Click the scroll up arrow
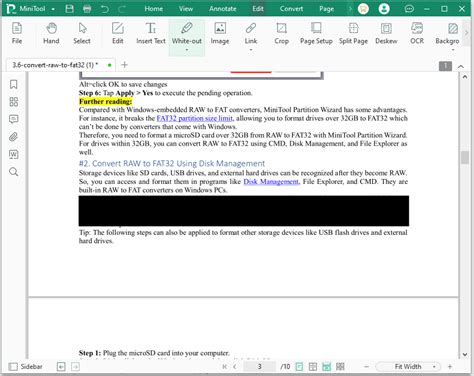The width and height of the screenshot is (474, 376). [465, 77]
